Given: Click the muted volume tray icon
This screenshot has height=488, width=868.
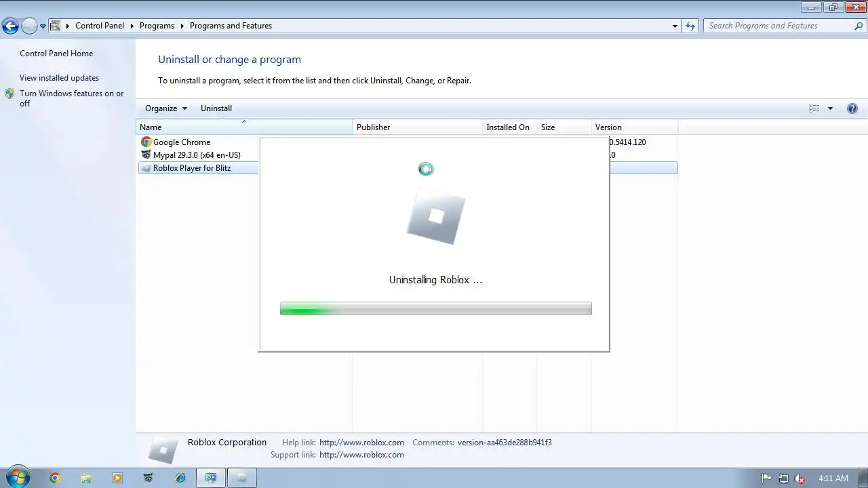Looking at the screenshot, I should [x=800, y=478].
